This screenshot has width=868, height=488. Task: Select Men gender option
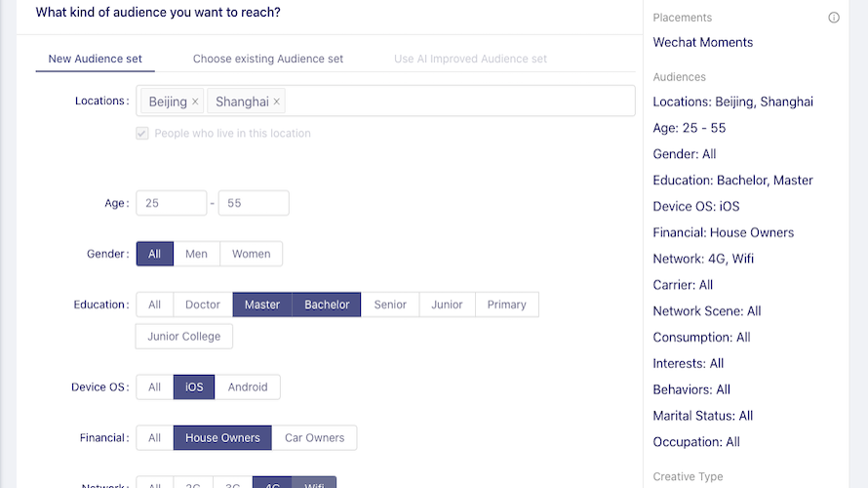(196, 254)
